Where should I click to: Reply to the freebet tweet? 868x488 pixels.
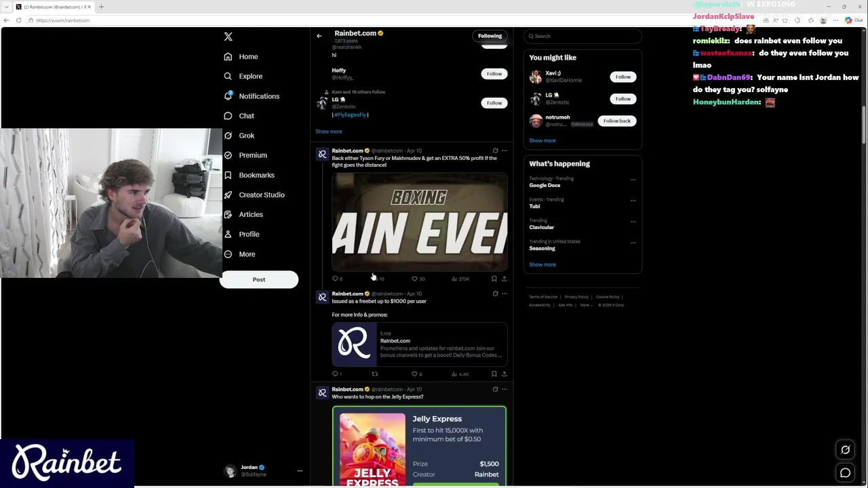(x=335, y=374)
